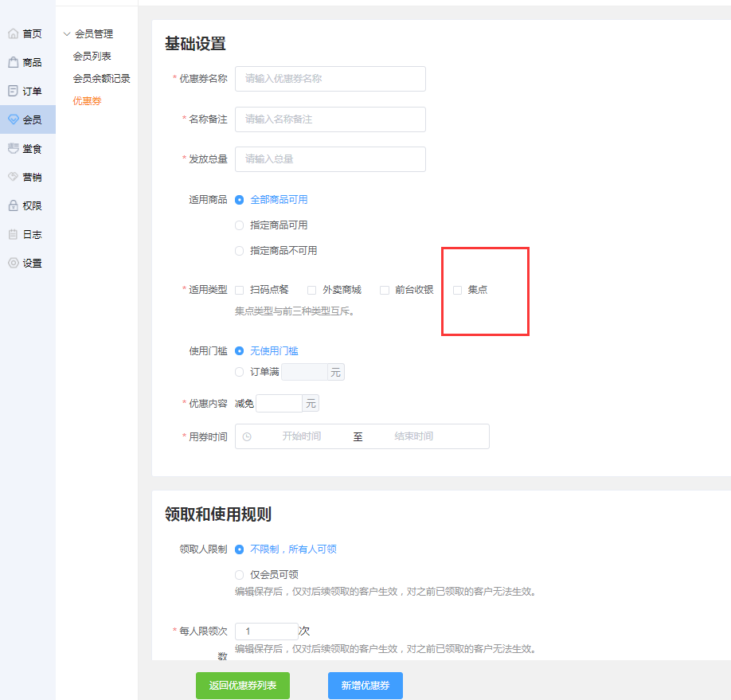Open the 商品 sidebar menu
This screenshot has width=731, height=700.
click(28, 62)
